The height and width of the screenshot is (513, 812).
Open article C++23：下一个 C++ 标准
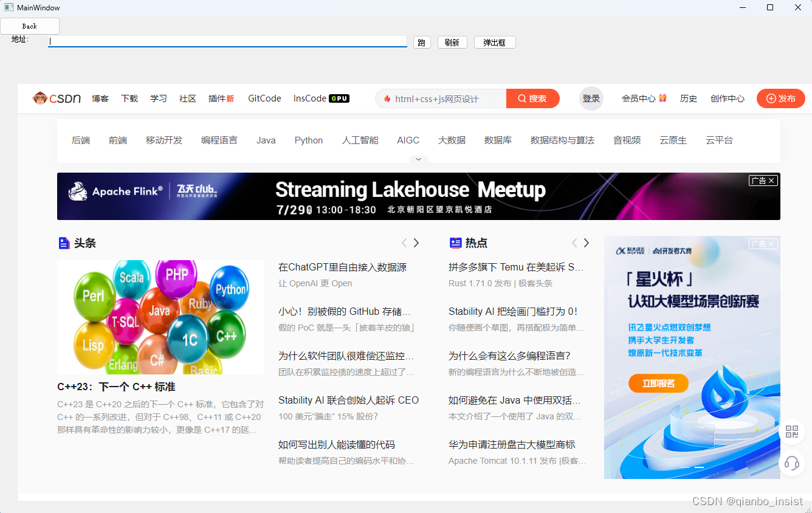116,387
